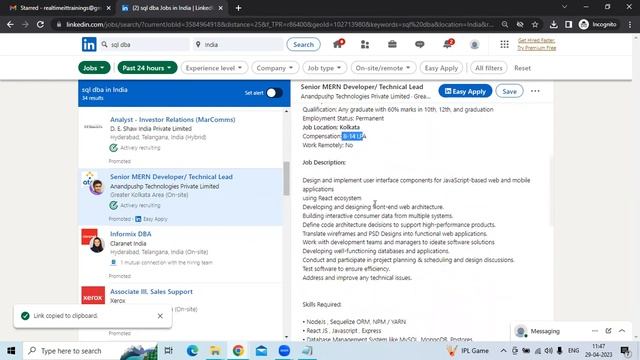Open Mail app from taskbar

pyautogui.click(x=261, y=351)
